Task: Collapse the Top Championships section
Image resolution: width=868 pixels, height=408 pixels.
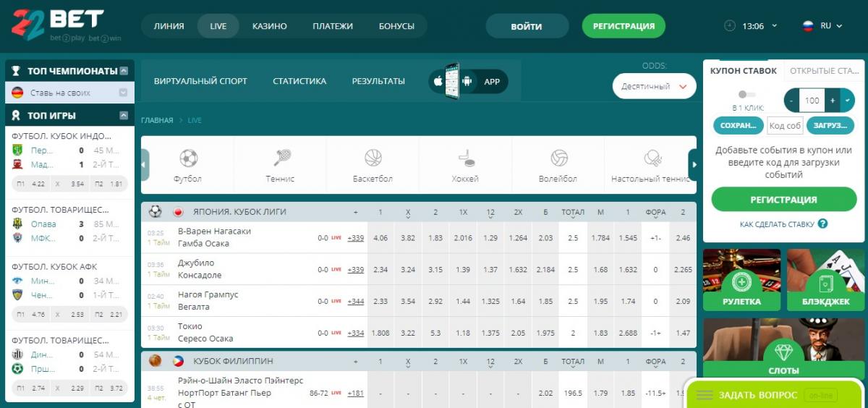Action: pyautogui.click(x=124, y=71)
